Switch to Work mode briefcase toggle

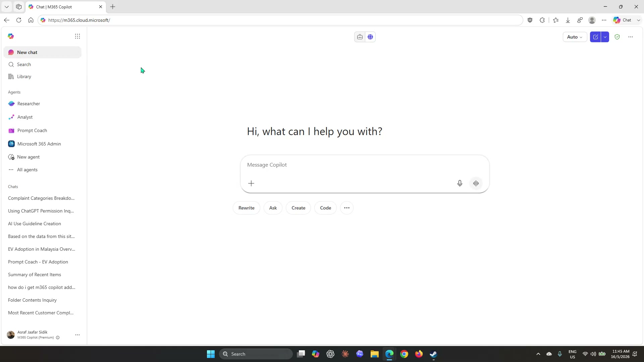360,37
